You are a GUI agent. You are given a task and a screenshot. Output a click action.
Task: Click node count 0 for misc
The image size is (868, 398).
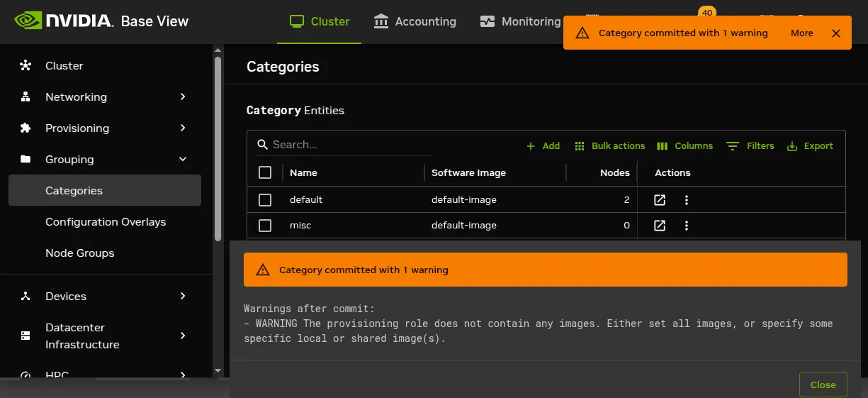[x=626, y=226]
